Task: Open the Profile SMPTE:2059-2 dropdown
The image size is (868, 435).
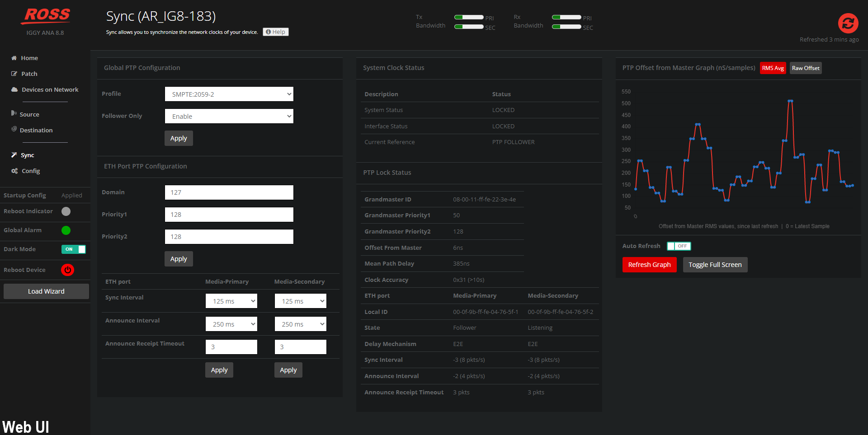Action: click(229, 94)
